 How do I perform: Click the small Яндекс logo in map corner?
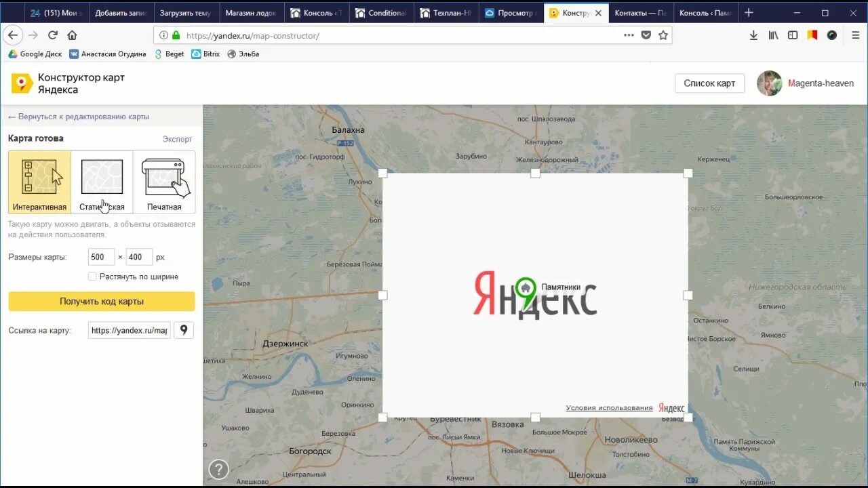(671, 408)
